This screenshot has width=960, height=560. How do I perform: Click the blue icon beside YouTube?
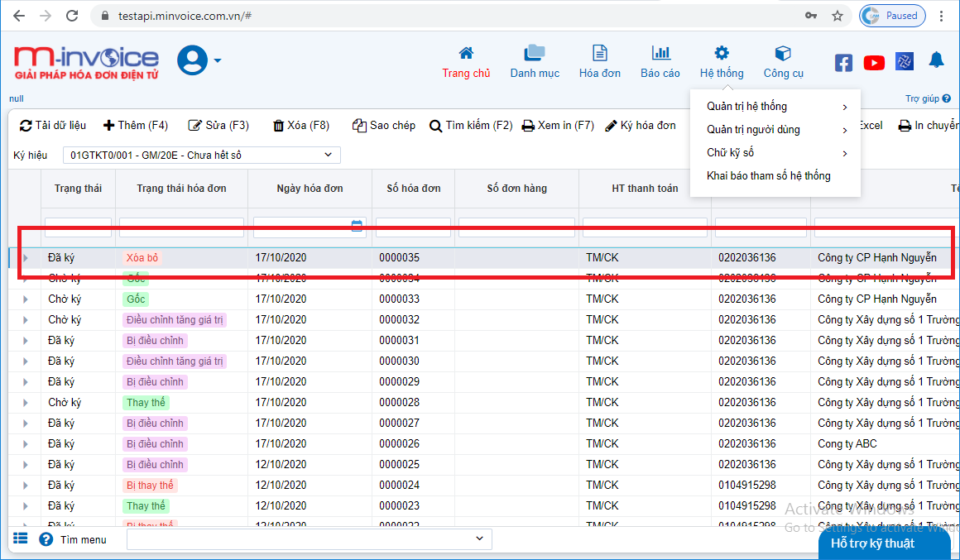[x=905, y=62]
